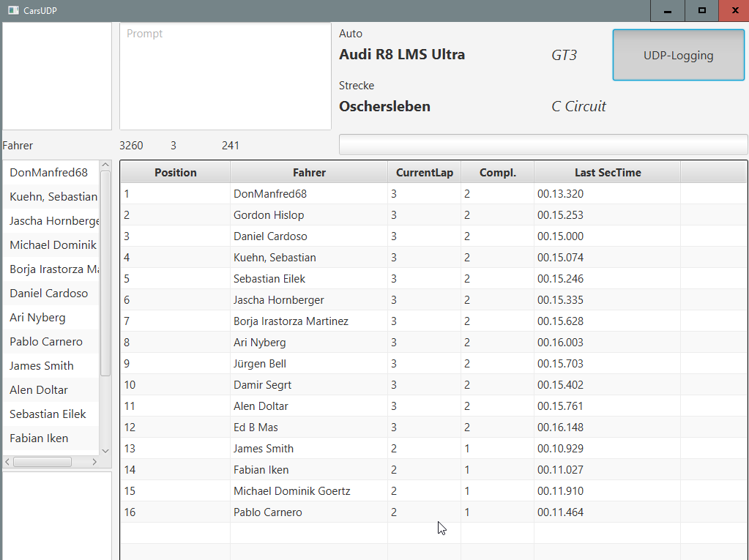Maximize the CarsUDP window
749x560 pixels.
point(701,10)
